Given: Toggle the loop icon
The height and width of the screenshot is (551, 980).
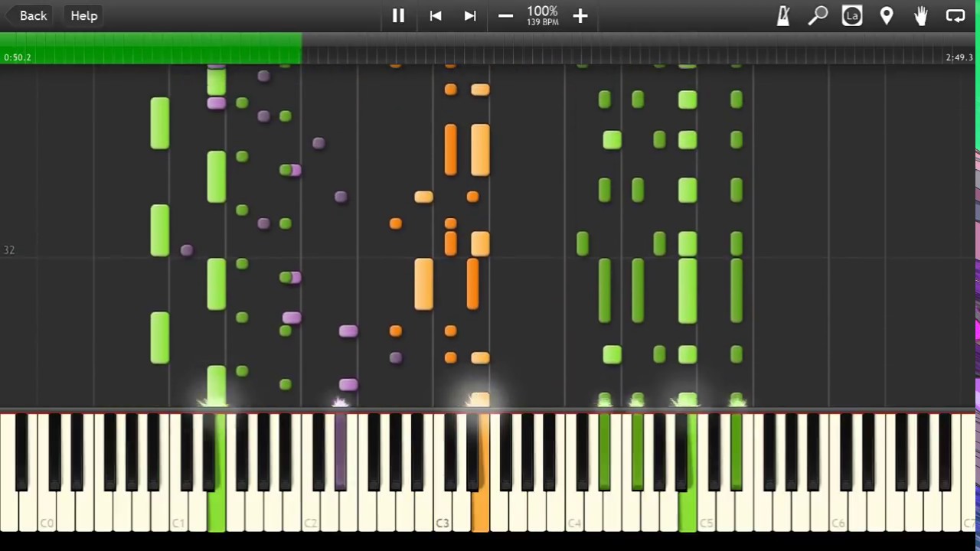Looking at the screenshot, I should (x=955, y=15).
